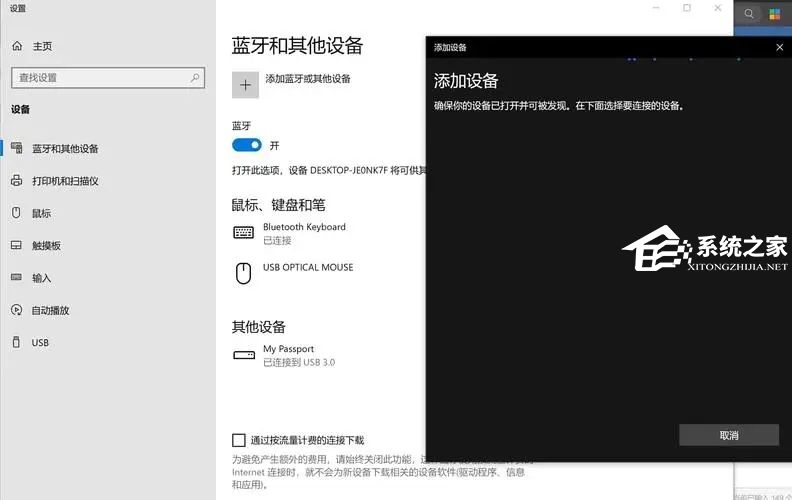Screen dimensions: 792x500
Task: Click the search icon in the background window
Action: coord(749,14)
